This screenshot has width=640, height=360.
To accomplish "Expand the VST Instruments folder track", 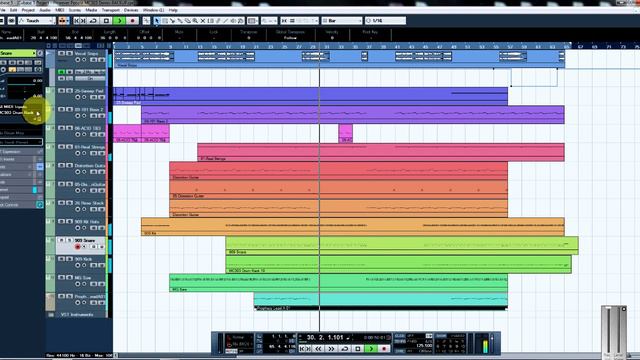I will click(51, 315).
